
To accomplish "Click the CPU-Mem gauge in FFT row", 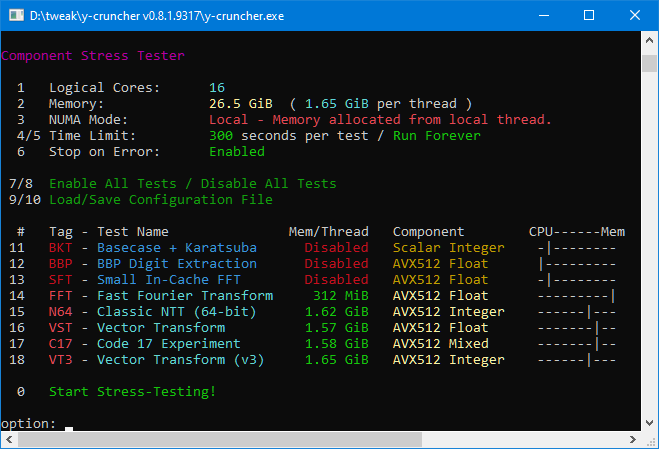I will [x=577, y=295].
